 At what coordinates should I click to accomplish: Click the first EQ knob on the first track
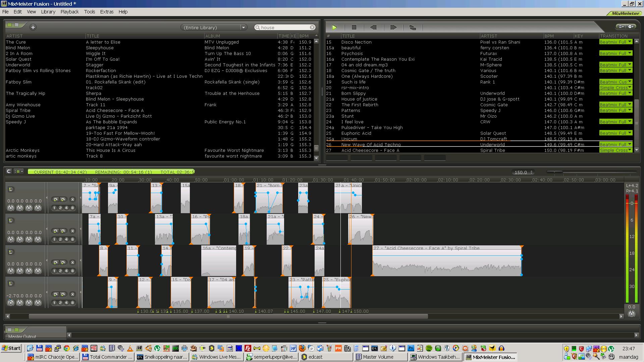(x=11, y=208)
